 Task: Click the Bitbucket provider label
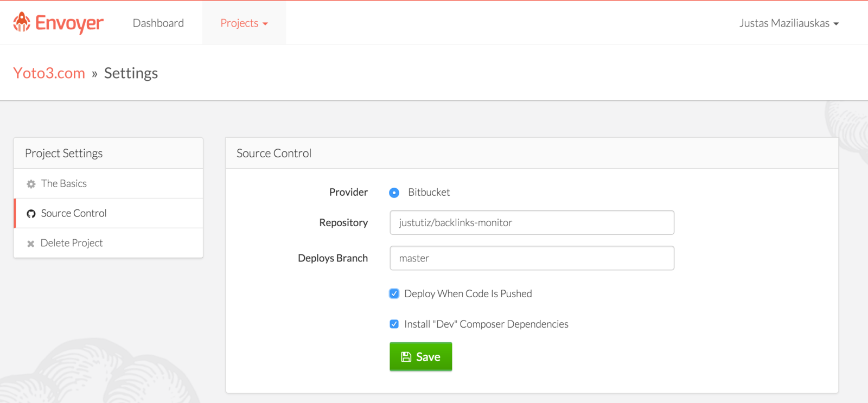point(429,192)
